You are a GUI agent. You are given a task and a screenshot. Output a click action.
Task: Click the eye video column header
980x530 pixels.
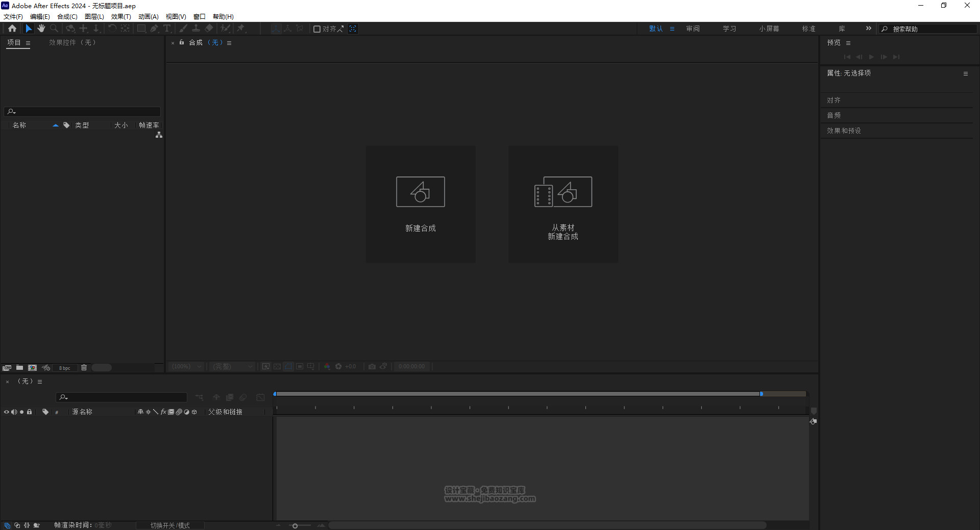[x=7, y=412]
